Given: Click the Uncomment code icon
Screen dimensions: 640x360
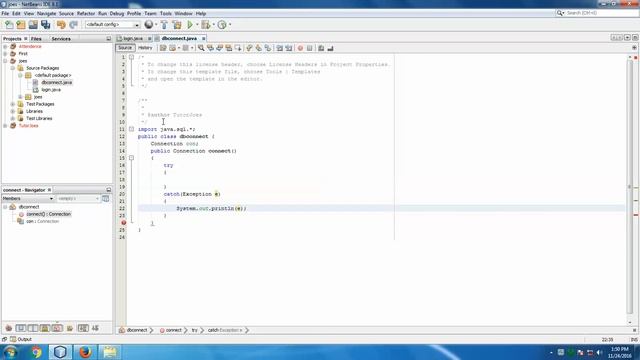Looking at the screenshot, I should tap(330, 48).
